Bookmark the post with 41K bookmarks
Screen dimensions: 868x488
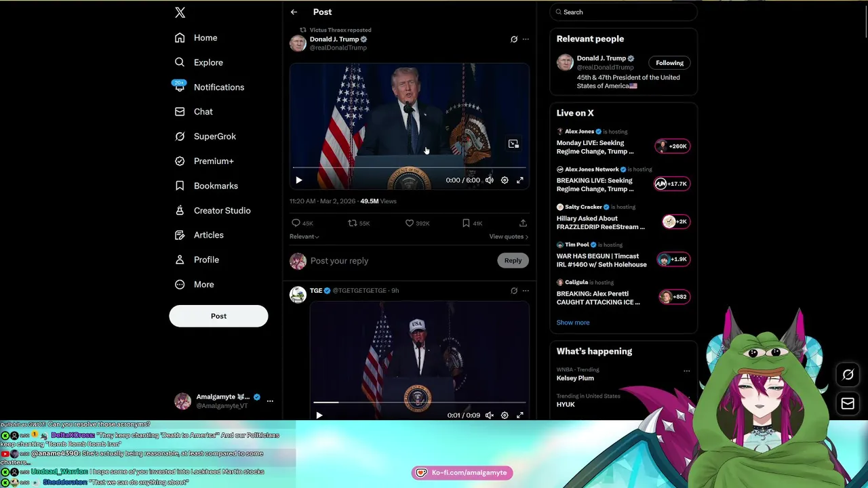pos(472,223)
